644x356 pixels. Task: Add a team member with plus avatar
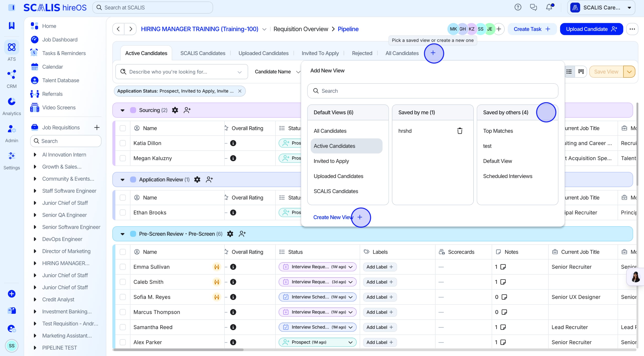(499, 29)
